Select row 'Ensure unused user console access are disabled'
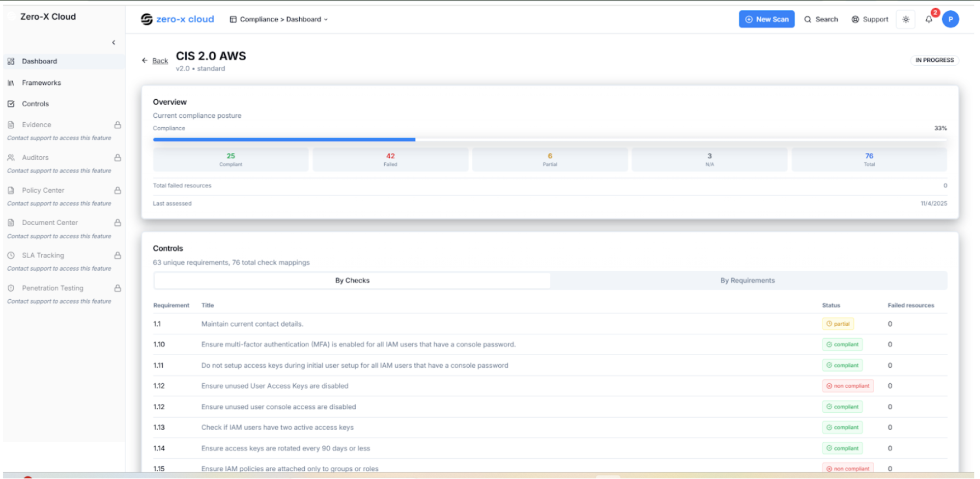 click(550, 407)
